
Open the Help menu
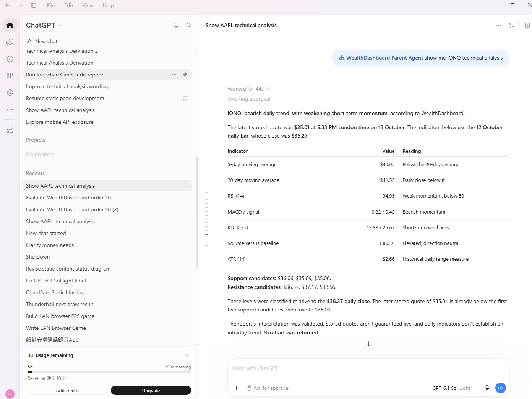pyautogui.click(x=108, y=5)
